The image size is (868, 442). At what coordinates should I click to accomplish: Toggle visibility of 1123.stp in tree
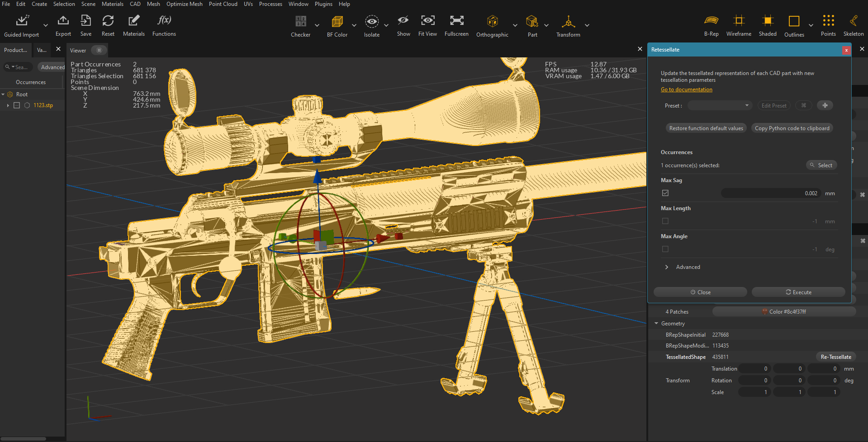click(x=17, y=105)
